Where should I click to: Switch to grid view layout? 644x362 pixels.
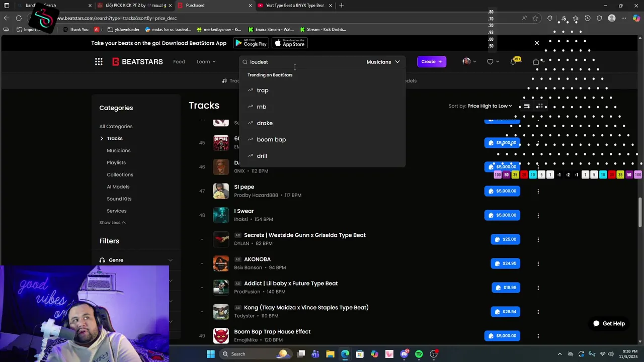pyautogui.click(x=540, y=106)
